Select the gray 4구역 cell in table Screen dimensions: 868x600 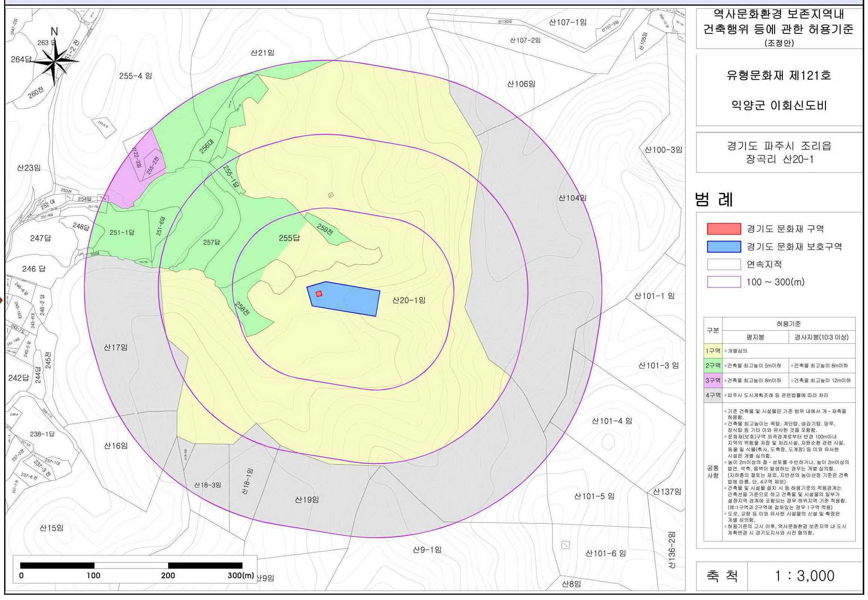713,395
